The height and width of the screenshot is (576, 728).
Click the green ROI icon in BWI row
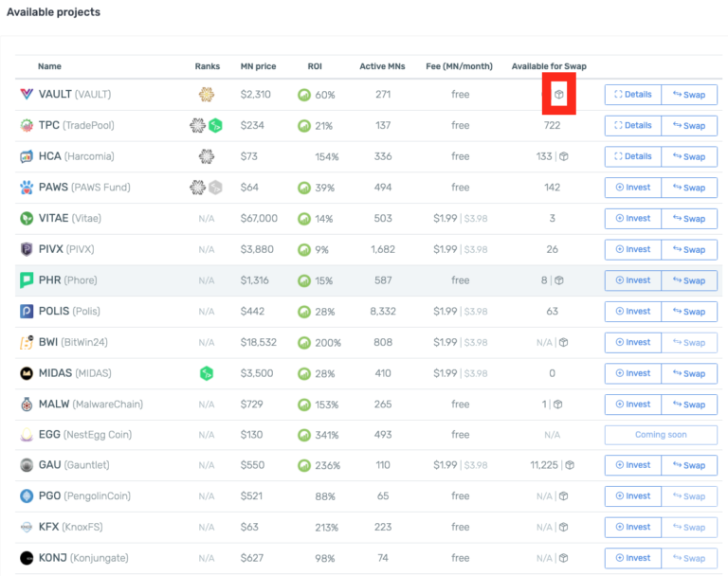pyautogui.click(x=304, y=342)
